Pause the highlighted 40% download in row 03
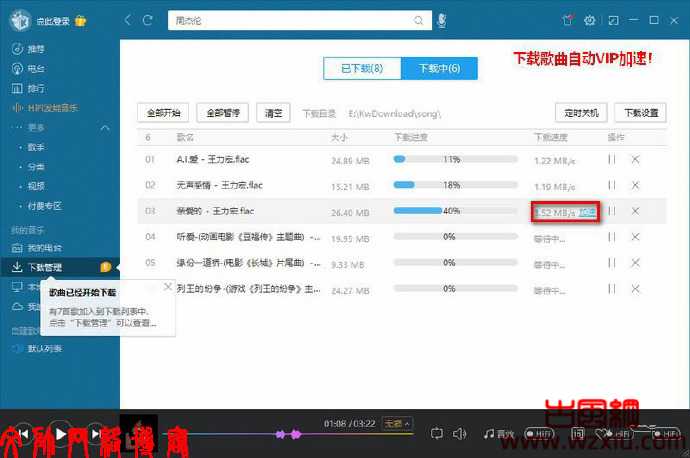This screenshot has height=458, width=690. (612, 211)
